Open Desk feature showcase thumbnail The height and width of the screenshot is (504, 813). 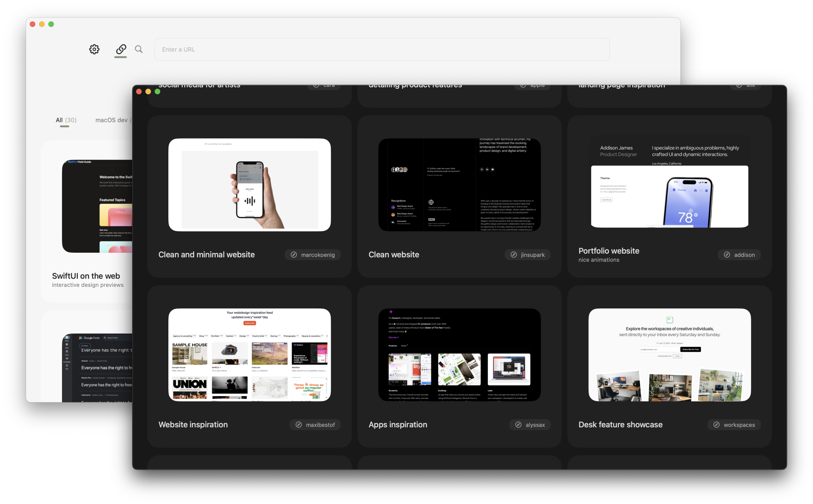click(669, 355)
